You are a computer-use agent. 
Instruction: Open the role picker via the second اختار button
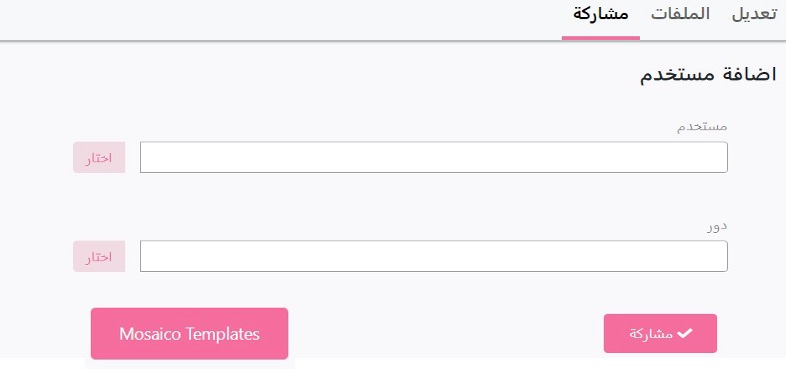99,256
